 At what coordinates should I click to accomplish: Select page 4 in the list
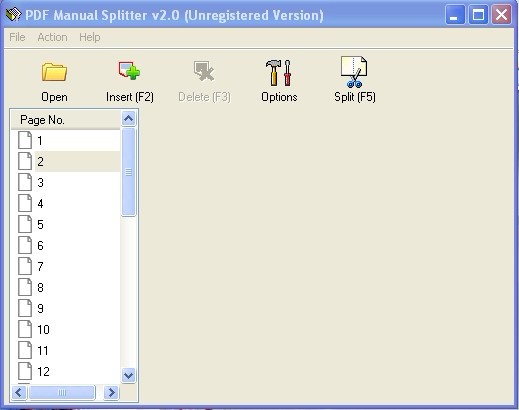pos(68,203)
